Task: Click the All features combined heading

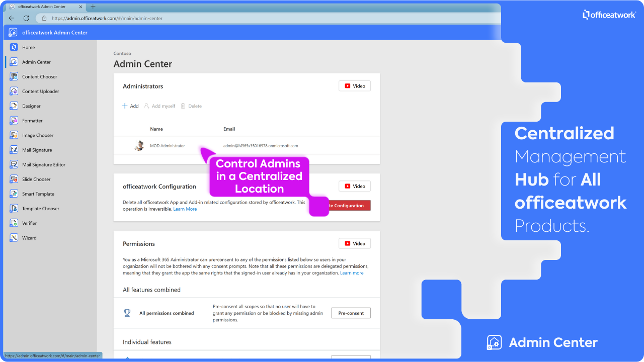Action: 151,290
